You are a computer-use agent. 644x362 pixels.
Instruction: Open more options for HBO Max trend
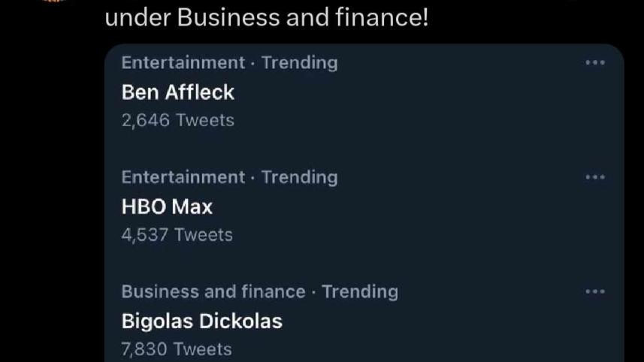coord(594,177)
